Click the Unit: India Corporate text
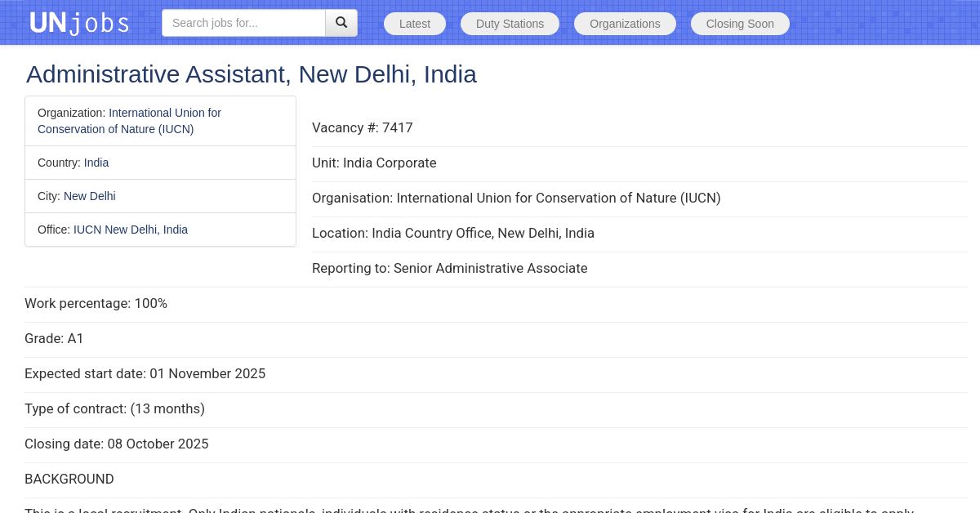Image resolution: width=980 pixels, height=513 pixels. pyautogui.click(x=374, y=163)
